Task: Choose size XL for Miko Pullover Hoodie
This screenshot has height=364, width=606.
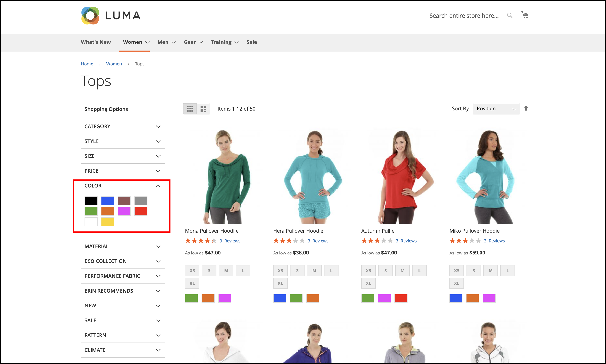Action: click(456, 283)
